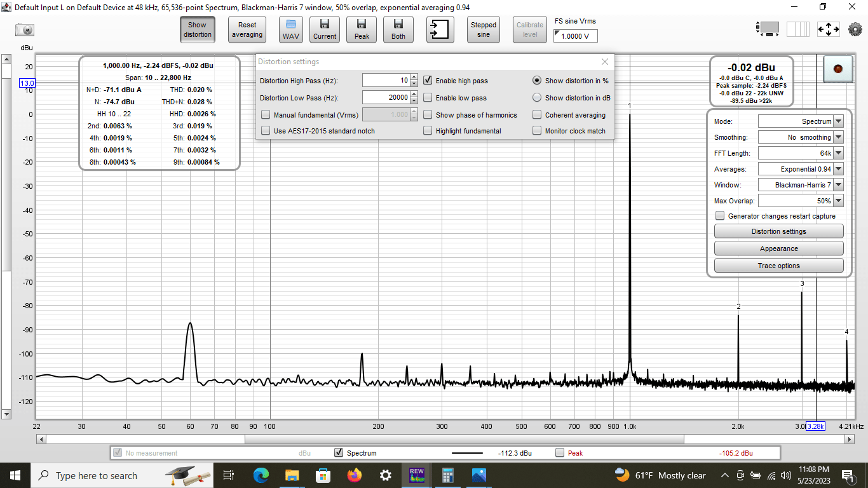868x488 pixels.
Task: Click the 13.0 dBu axis value box
Action: click(x=27, y=83)
